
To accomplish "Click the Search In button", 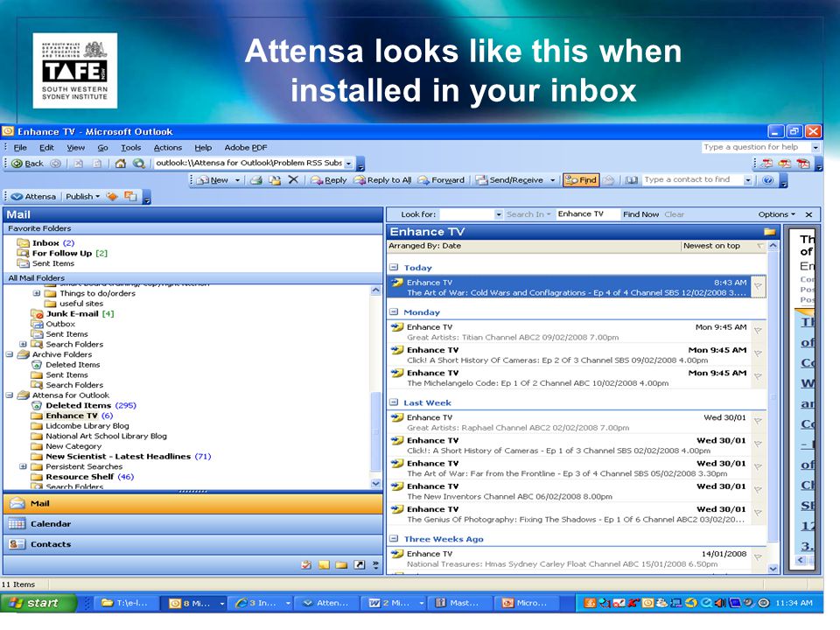I will coord(528,214).
